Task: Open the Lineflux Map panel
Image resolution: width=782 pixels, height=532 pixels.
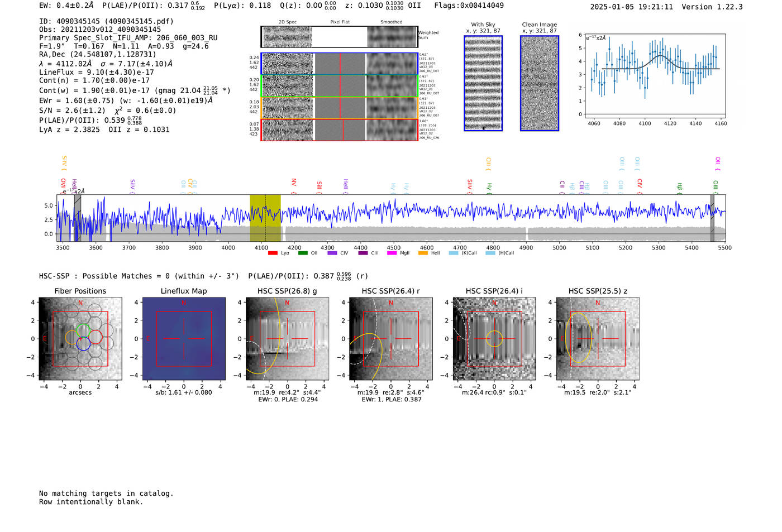Action: (184, 339)
